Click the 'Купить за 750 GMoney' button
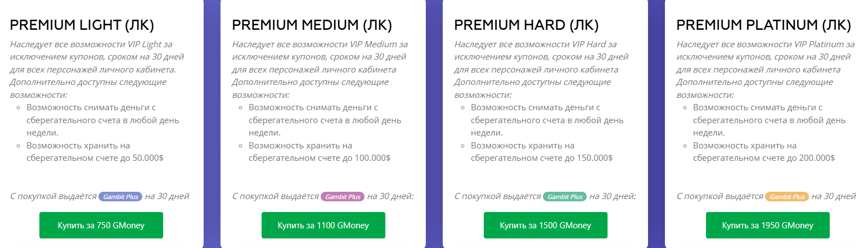 (x=101, y=226)
